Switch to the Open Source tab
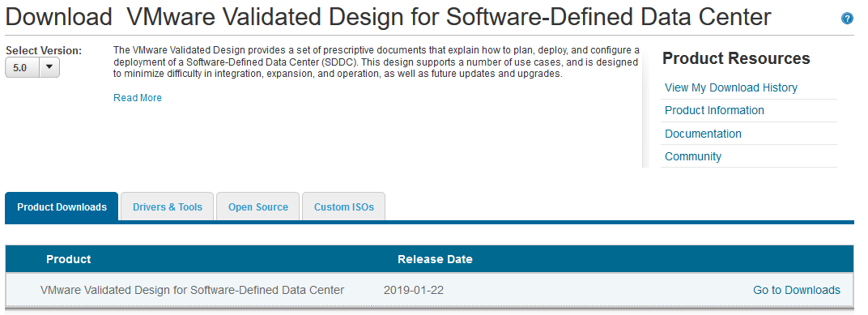The width and height of the screenshot is (868, 315). (x=258, y=207)
